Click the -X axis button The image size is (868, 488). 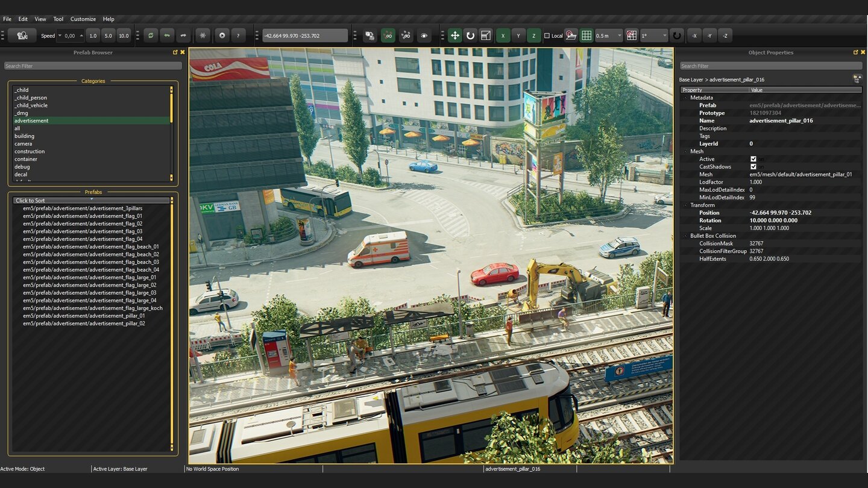[694, 36]
